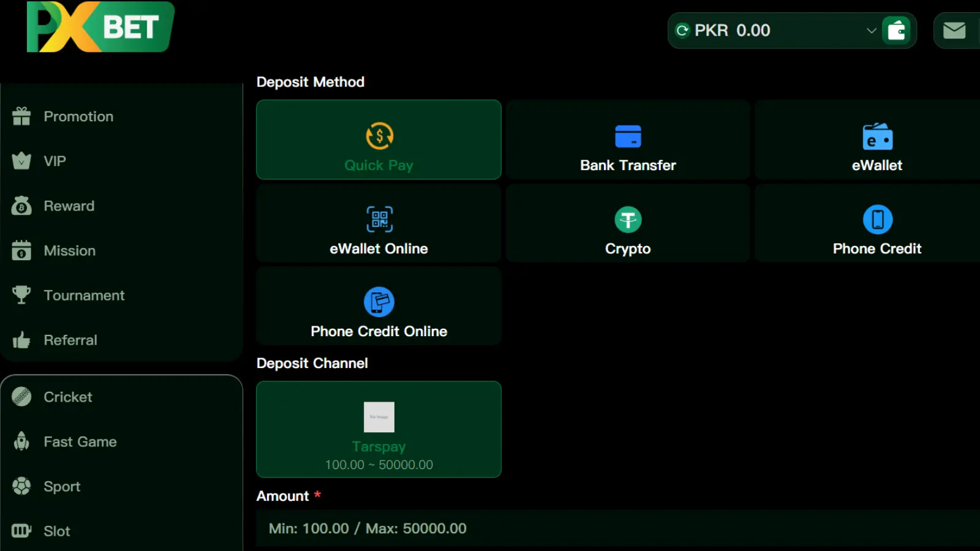Open Referral thumbs-up icon
Screen dimensions: 980x551
tap(21, 340)
